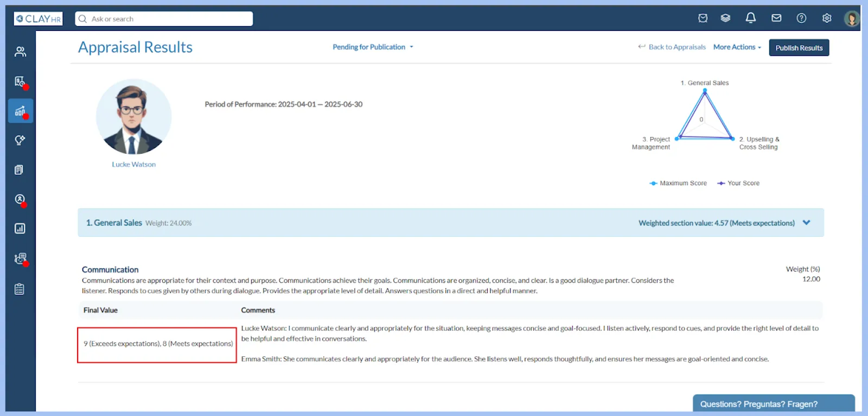Click Emma Smith's comment text
868x416 pixels.
point(505,359)
